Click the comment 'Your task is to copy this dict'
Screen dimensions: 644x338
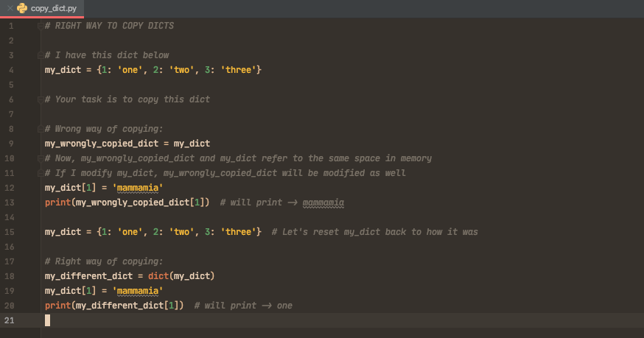coord(127,99)
